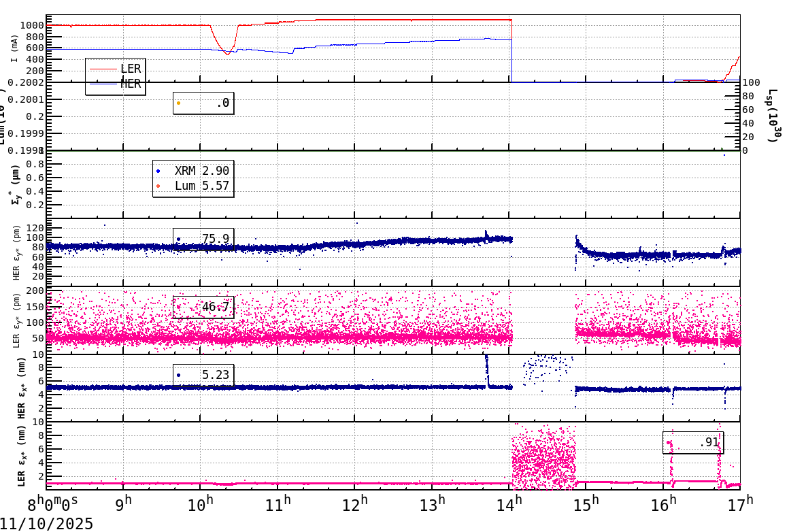Screen dimensions: 789x532
Task: Click the 75.9 value legend box
Action: (203, 239)
